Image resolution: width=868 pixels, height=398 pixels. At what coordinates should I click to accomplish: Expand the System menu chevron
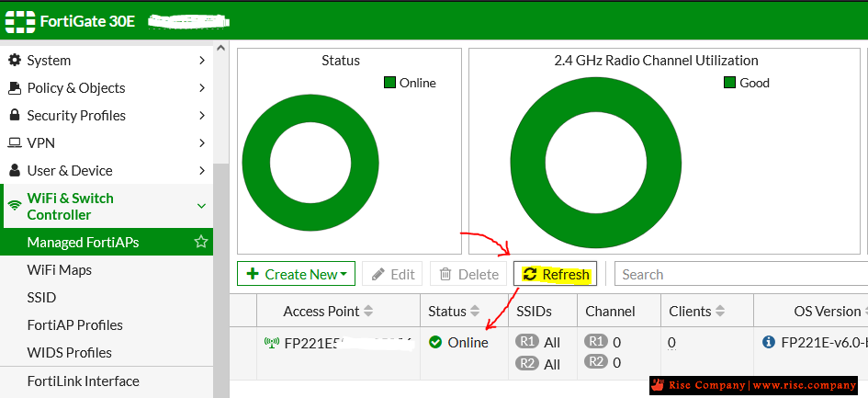202,60
